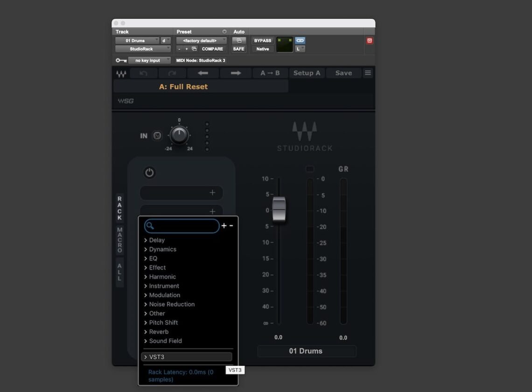Click the power button on the rack slot
Image resolution: width=532 pixels, height=392 pixels.
149,173
